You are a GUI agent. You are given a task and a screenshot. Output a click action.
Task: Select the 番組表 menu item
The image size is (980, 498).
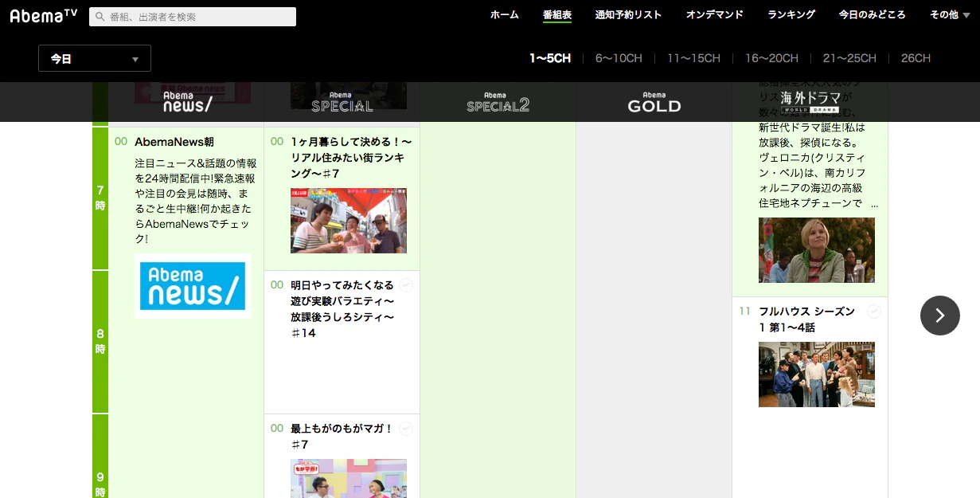tap(557, 14)
